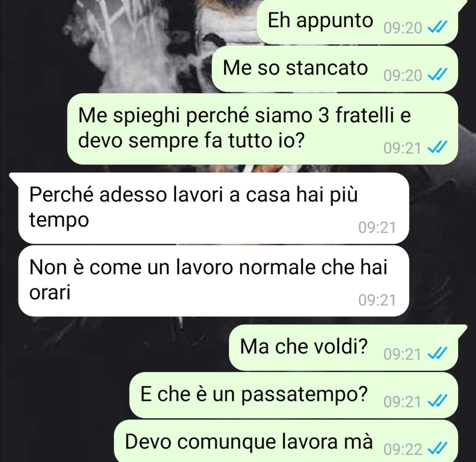Image resolution: width=476 pixels, height=462 pixels.
Task: Select the 'E che è un passatempo?' message
Action: (x=294, y=395)
